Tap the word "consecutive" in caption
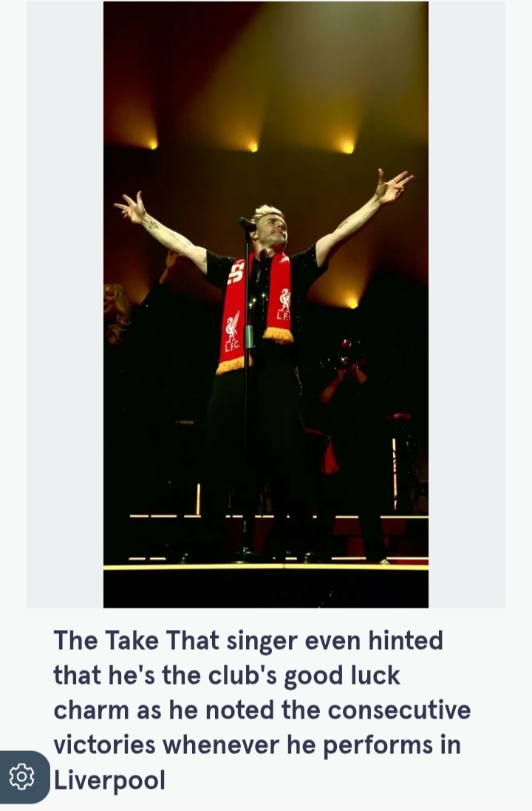 (399, 710)
